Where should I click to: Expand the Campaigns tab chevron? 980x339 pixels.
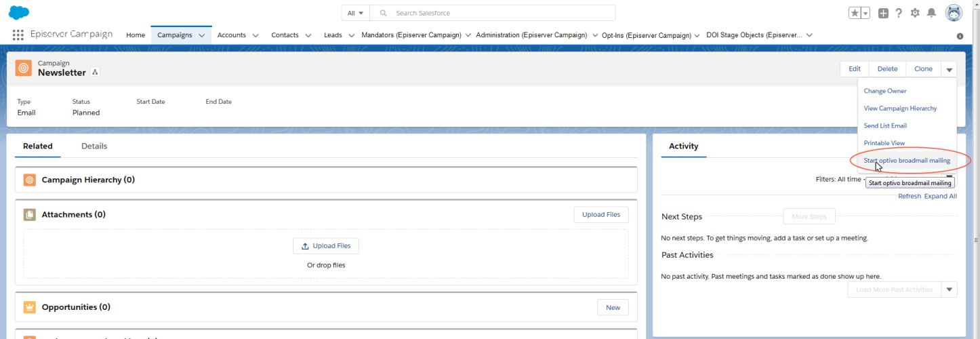202,35
